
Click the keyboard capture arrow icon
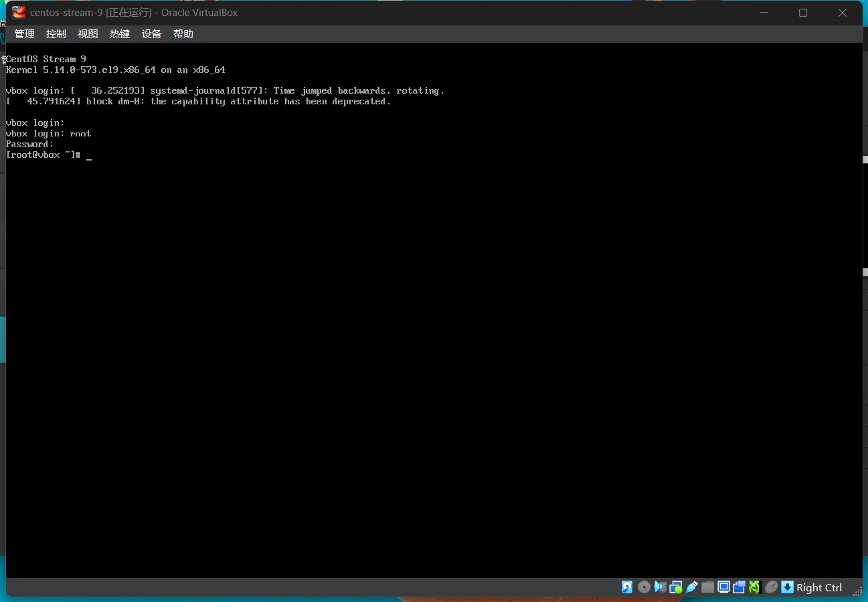[x=787, y=587]
